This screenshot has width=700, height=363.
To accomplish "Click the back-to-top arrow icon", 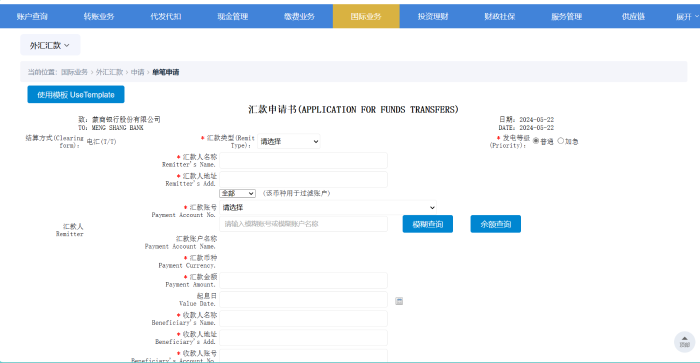I will tap(684, 342).
